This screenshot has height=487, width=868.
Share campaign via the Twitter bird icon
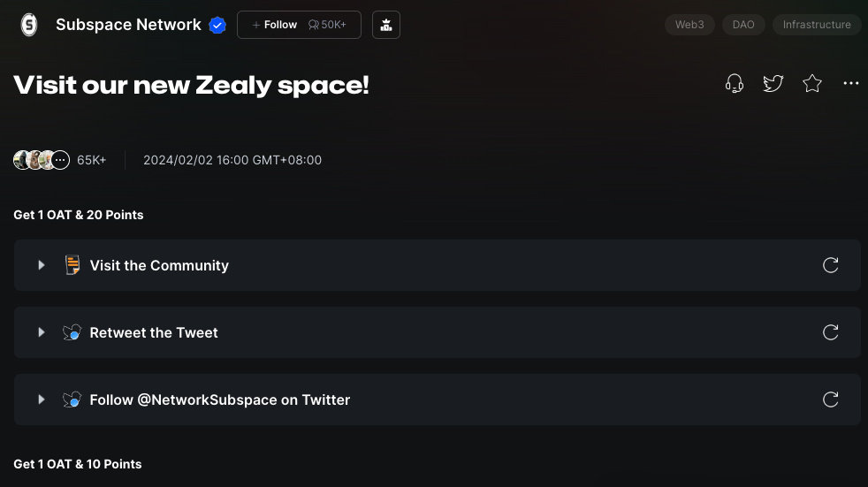773,84
